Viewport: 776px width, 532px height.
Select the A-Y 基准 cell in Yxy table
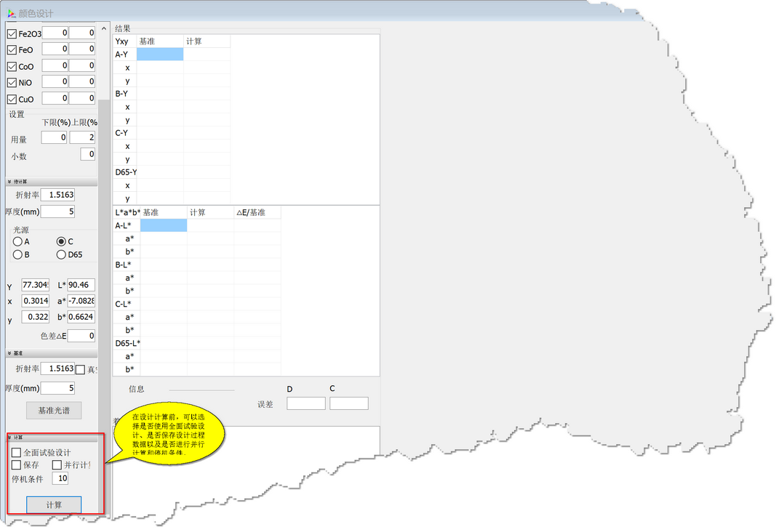(160, 55)
